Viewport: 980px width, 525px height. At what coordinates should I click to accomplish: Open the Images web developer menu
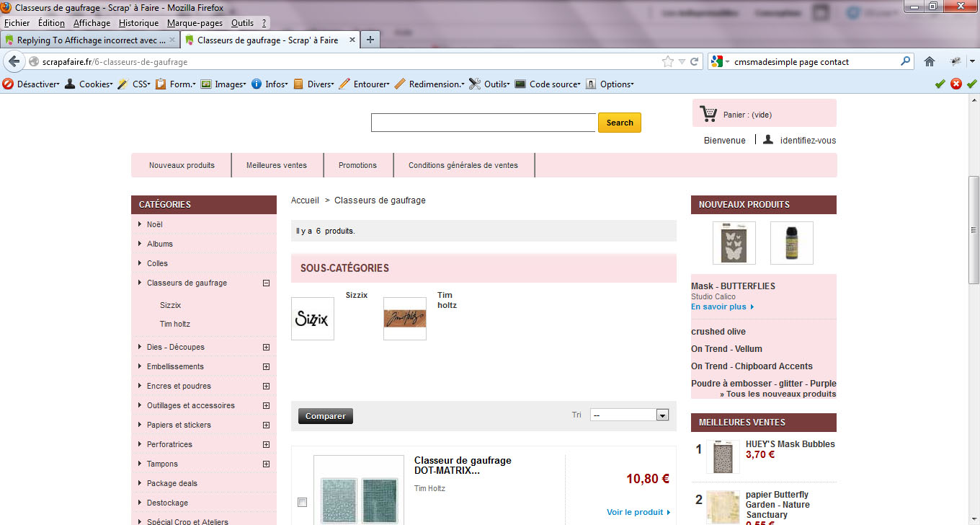tap(223, 84)
